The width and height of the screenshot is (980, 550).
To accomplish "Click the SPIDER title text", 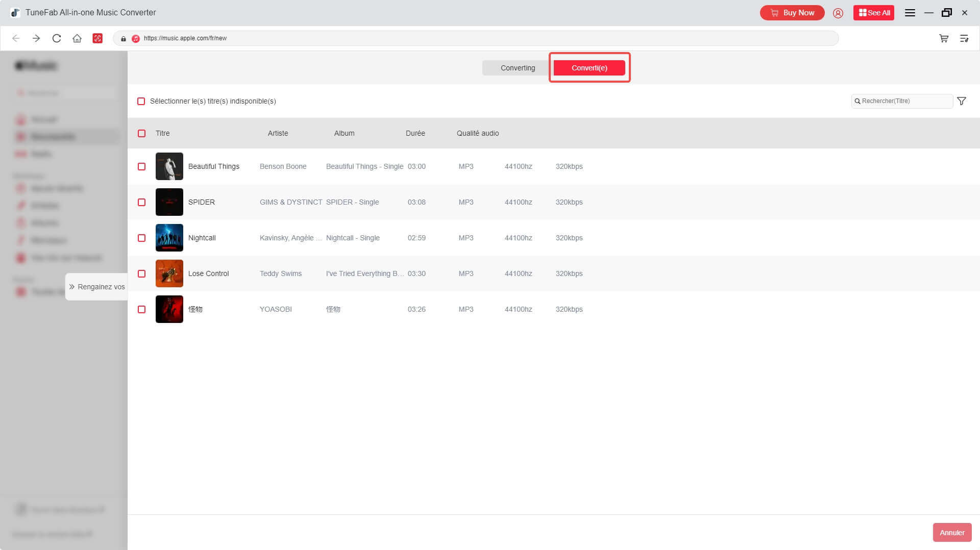I will tap(202, 202).
